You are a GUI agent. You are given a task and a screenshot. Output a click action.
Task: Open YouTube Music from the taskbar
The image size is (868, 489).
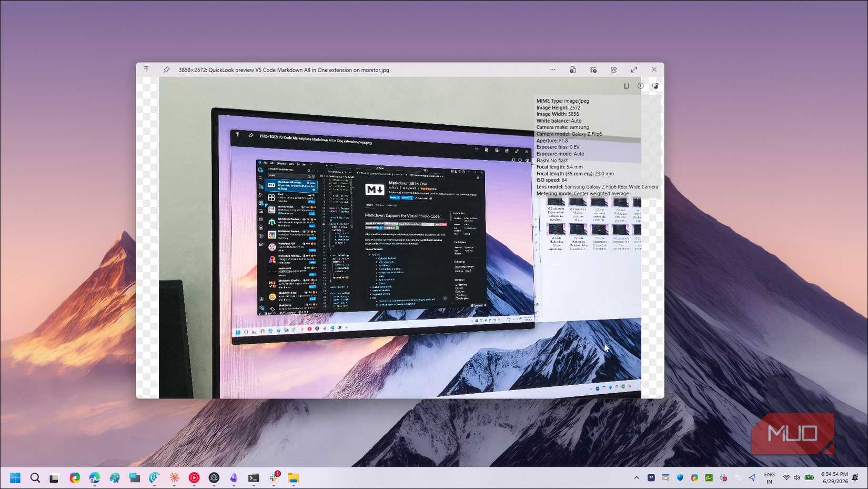194,478
